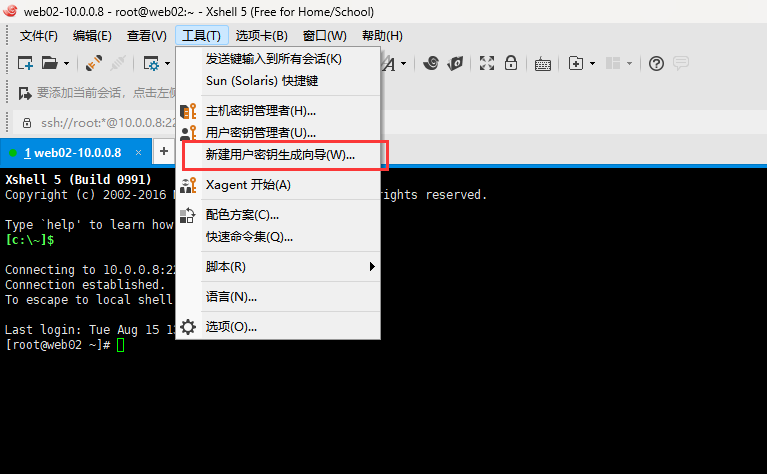This screenshot has width=767, height=474.
Task: Open the 编辑(E) menu
Action: (92, 36)
